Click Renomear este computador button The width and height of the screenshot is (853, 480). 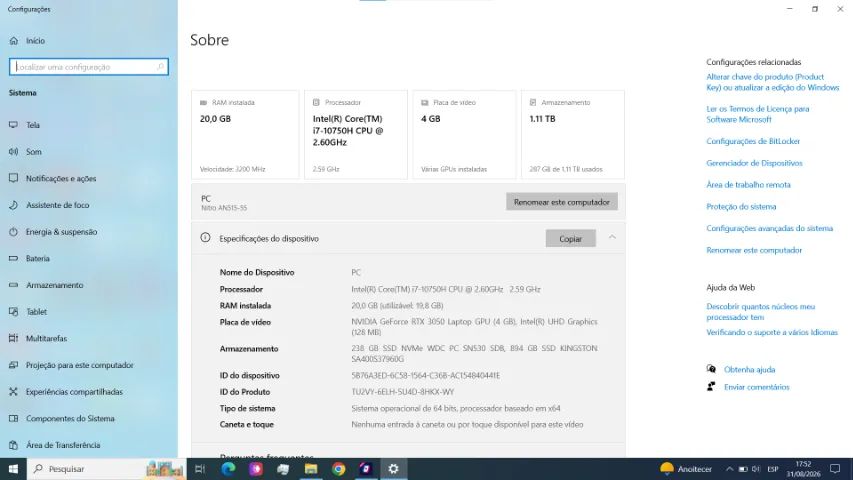pos(561,202)
